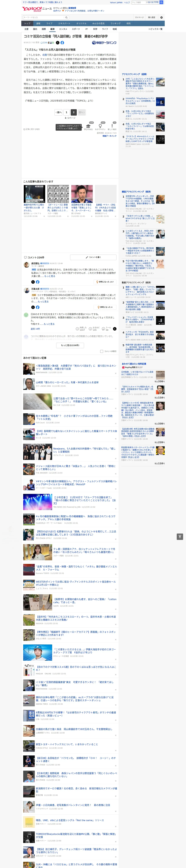Viewport: 186px width, 868px height.
Task: Share the article on Facebook
Action: coord(62,43)
